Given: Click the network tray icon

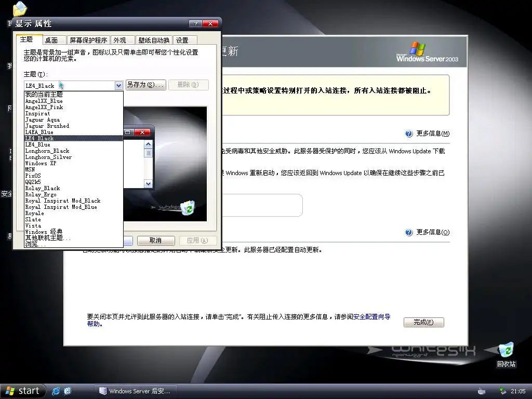Looking at the screenshot, I should [x=502, y=391].
